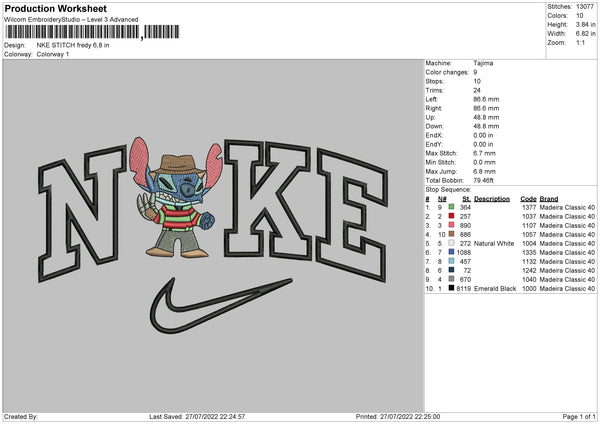The width and height of the screenshot is (600, 424).
Task: Click the Last Saved timestamp in footer
Action: point(197,417)
